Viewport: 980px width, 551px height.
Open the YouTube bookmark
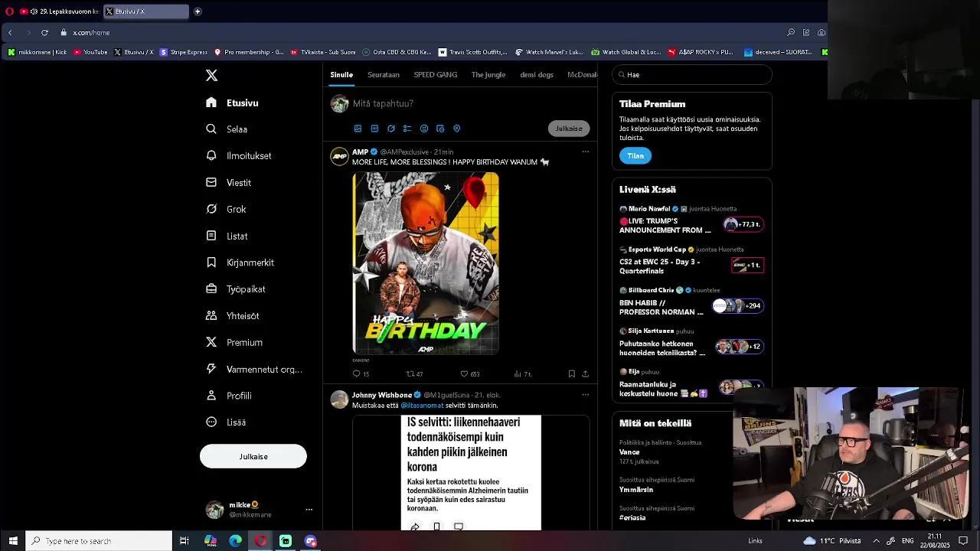90,52
